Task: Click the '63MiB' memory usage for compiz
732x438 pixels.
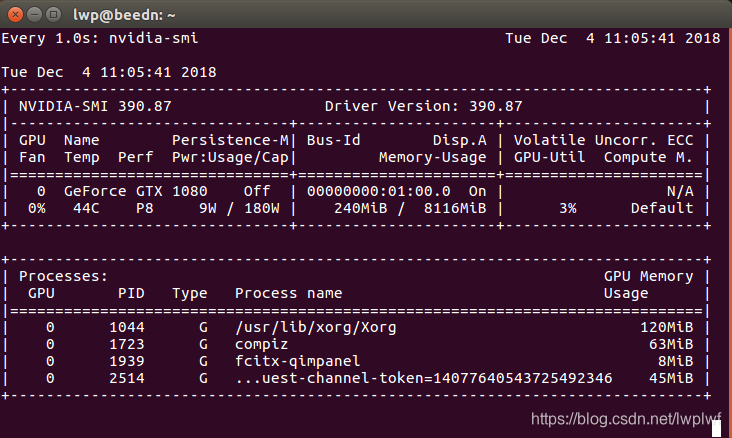Action: [671, 345]
